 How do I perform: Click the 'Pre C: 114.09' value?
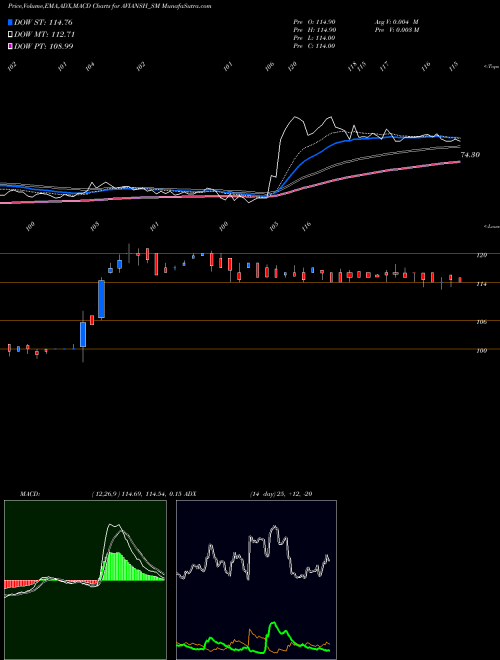[314, 46]
